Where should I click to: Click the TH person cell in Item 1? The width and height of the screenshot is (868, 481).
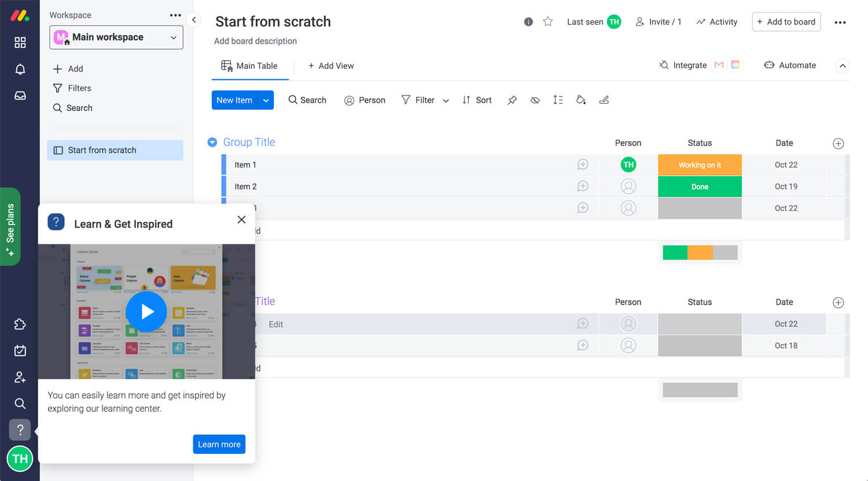click(x=628, y=165)
